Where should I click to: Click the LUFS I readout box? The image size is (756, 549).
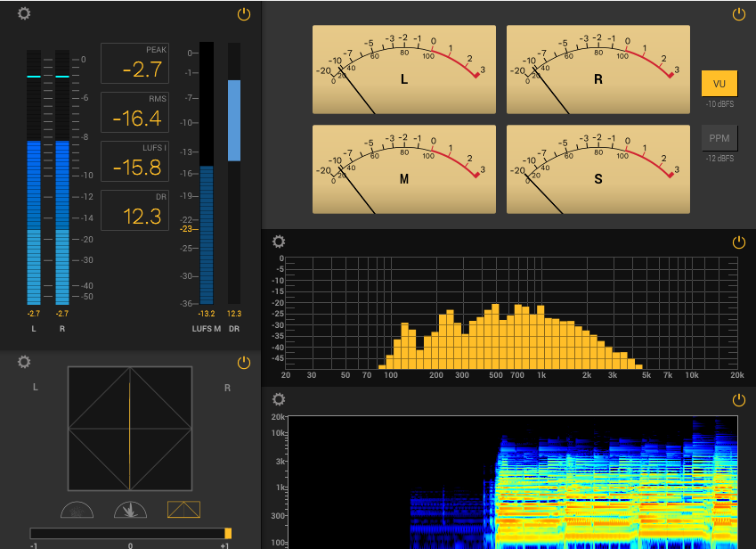[x=134, y=161]
